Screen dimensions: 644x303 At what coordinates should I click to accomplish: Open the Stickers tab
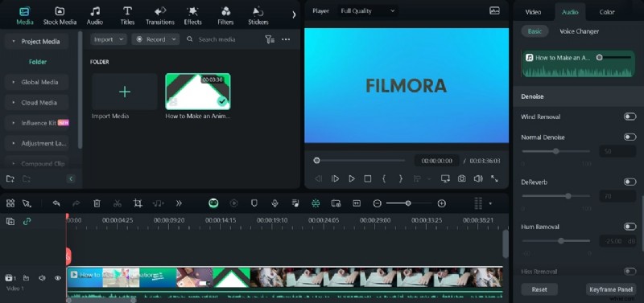(x=258, y=15)
